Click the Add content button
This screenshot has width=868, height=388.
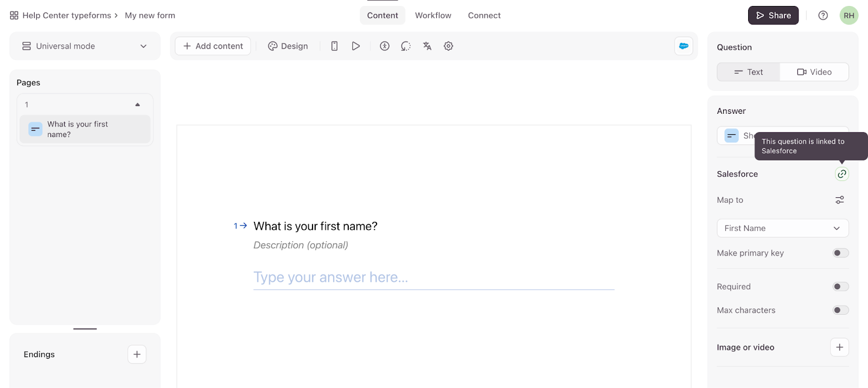213,46
